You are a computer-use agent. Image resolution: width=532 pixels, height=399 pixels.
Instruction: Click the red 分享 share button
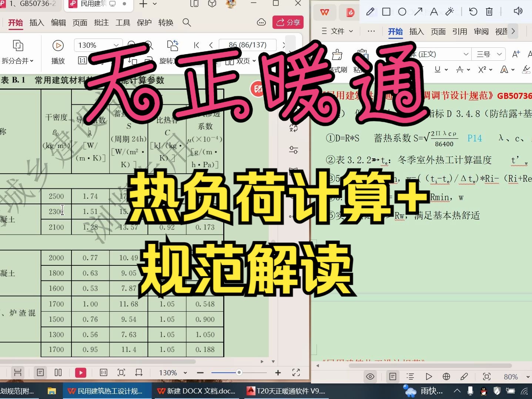288,22
